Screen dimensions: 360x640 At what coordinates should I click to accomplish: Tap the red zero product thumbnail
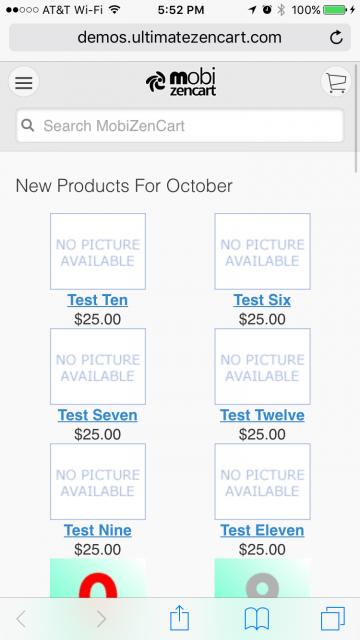point(98,578)
